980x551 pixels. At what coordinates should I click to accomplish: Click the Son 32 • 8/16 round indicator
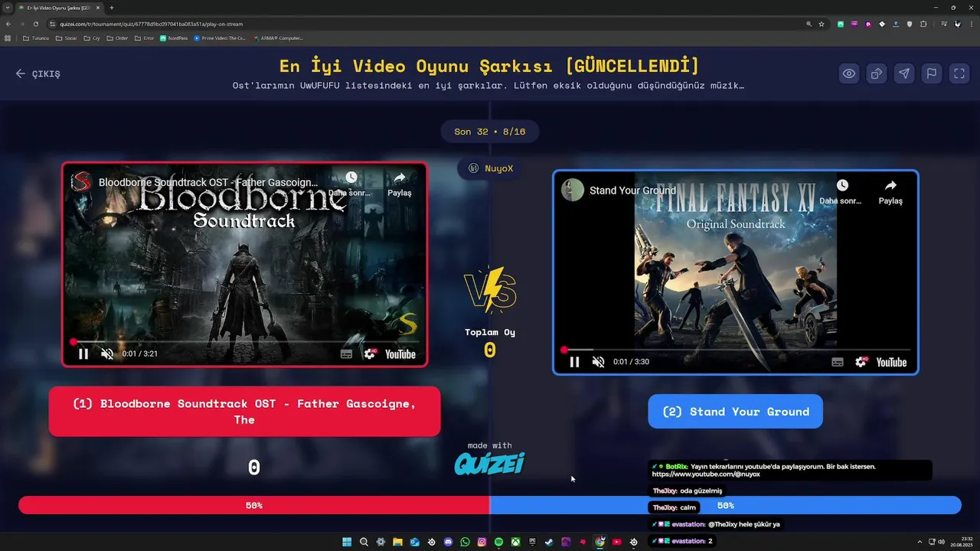coord(490,132)
